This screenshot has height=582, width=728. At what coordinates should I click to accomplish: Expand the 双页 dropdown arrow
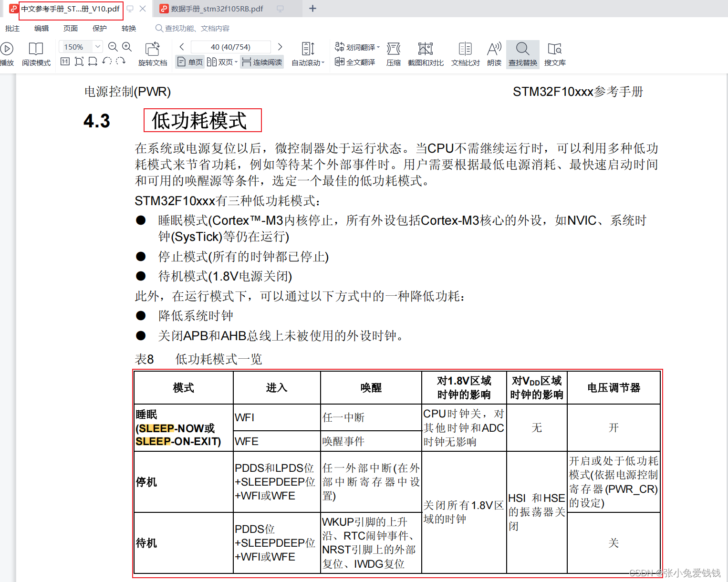tap(236, 62)
